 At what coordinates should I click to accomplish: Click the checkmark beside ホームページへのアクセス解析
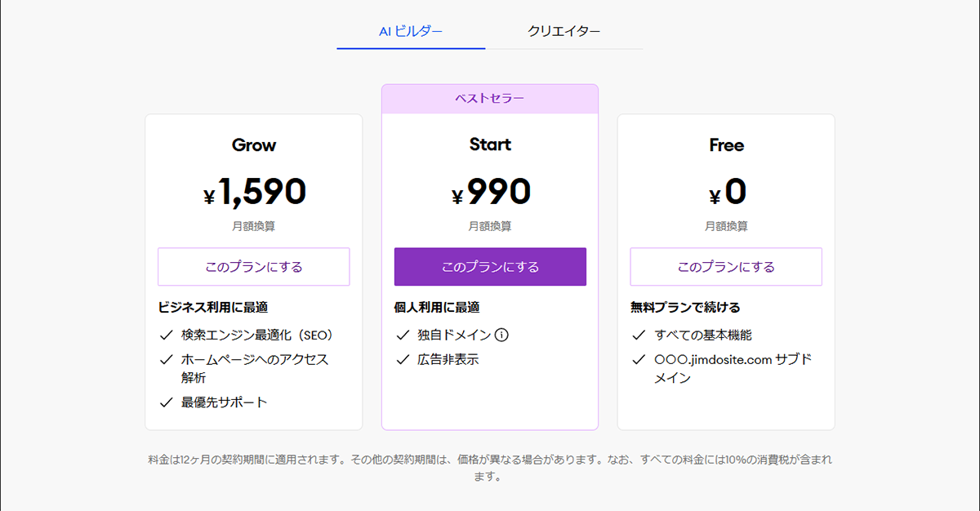point(164,359)
